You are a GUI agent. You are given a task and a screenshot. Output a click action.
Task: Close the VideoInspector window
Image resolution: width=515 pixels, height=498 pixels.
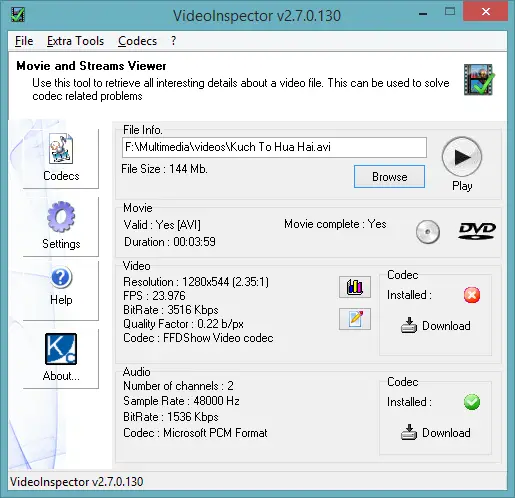[486, 12]
